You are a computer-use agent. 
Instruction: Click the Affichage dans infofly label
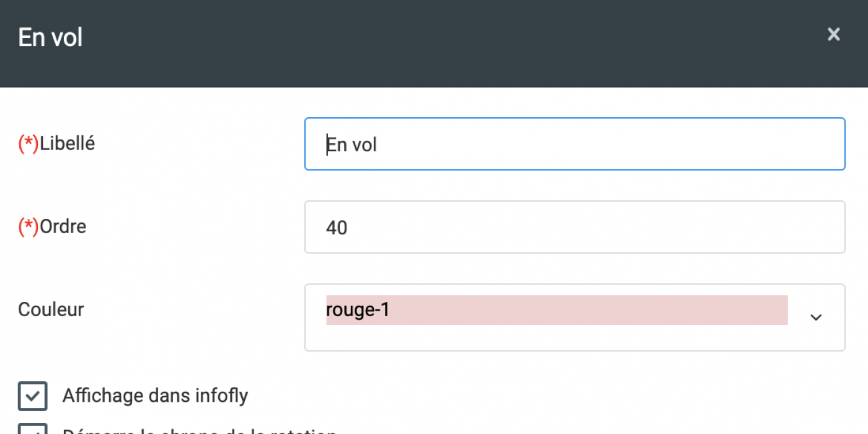click(155, 396)
